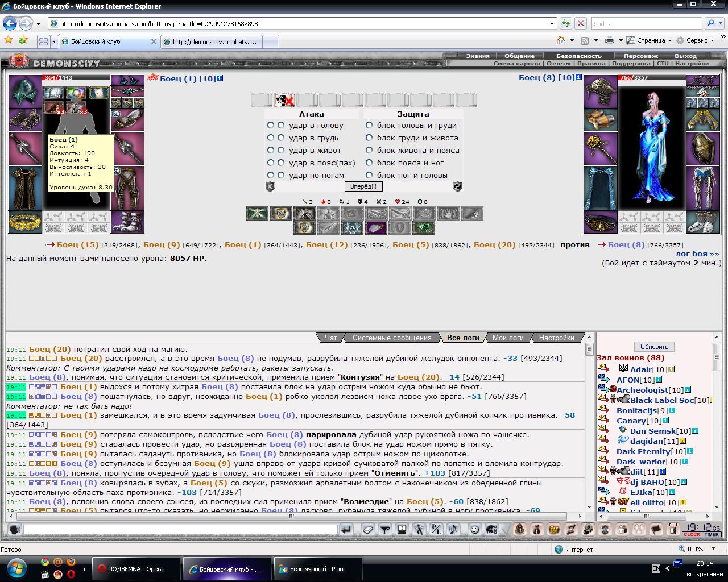Click Боец (15) link in team list

78,244
